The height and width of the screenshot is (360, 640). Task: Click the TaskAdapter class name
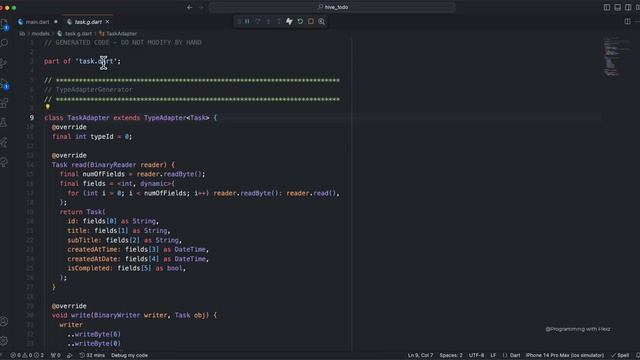(88, 118)
